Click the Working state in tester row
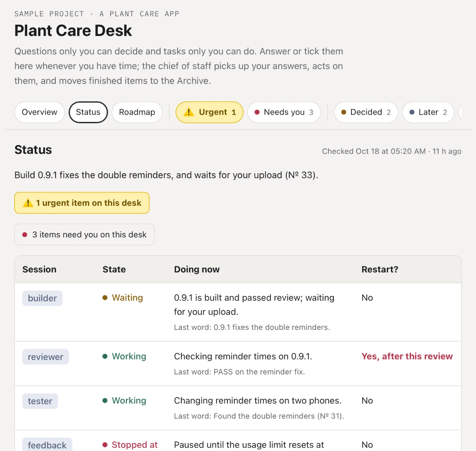The height and width of the screenshot is (451, 476). (x=124, y=400)
